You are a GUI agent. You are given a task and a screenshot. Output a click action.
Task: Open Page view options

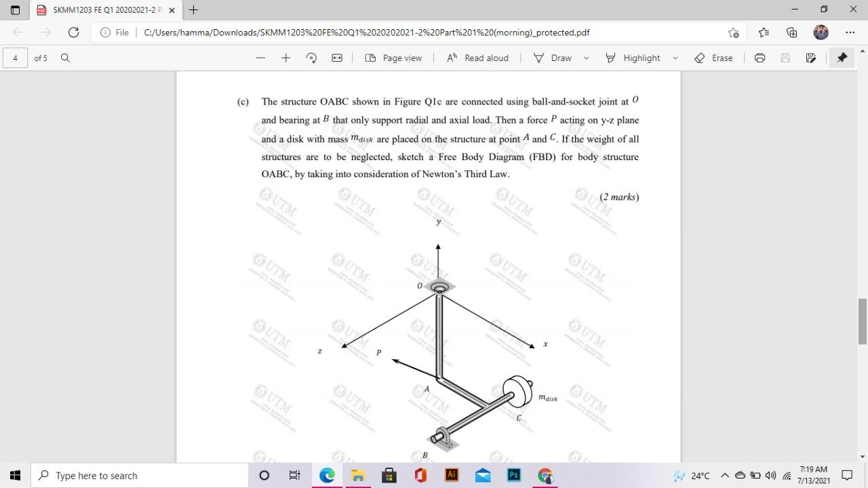click(393, 58)
